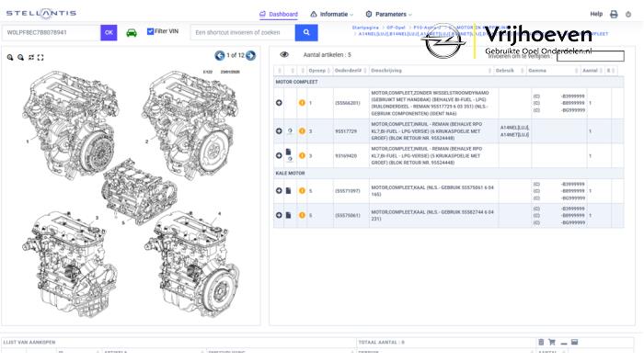Click the A14NEL usage cell for 95517729
The height and width of the screenshot is (362, 644).
coord(514,131)
